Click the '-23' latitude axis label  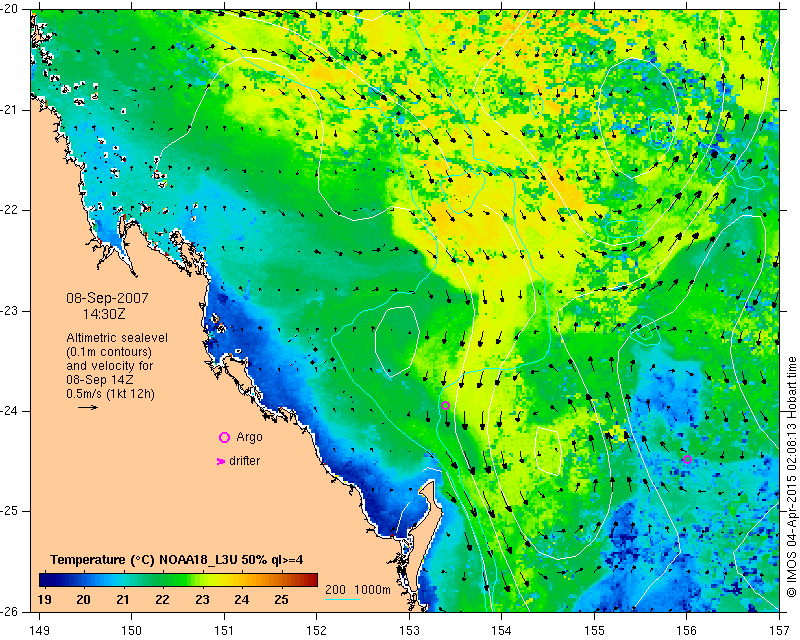pyautogui.click(x=10, y=311)
